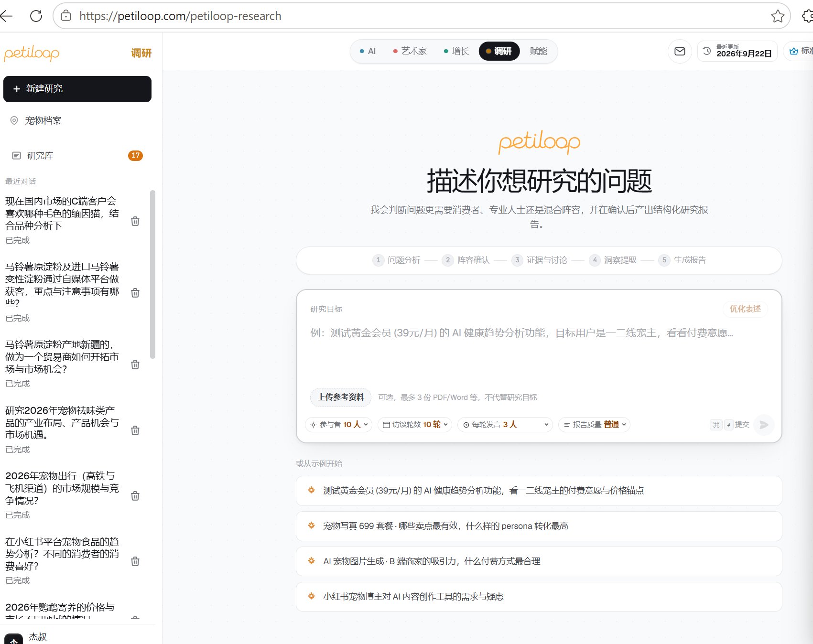Choose example AI 宠物图片生成 · B 端商家

[x=539, y=561]
